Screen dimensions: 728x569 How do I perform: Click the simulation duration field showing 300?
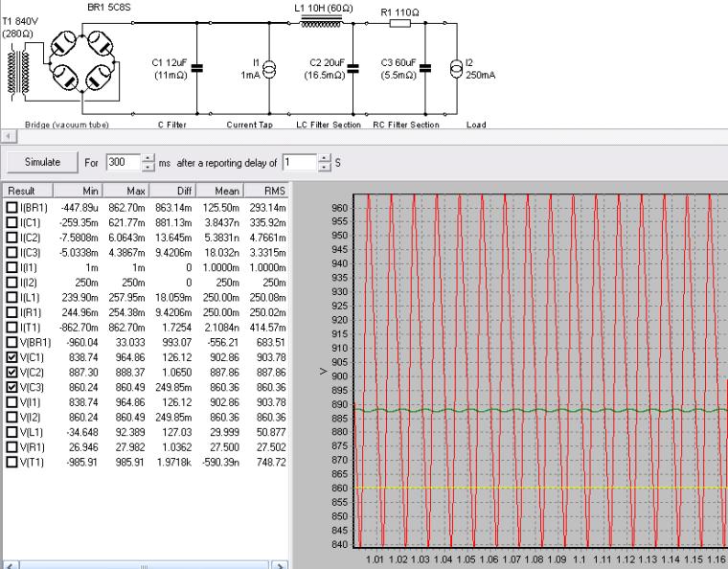(123, 163)
